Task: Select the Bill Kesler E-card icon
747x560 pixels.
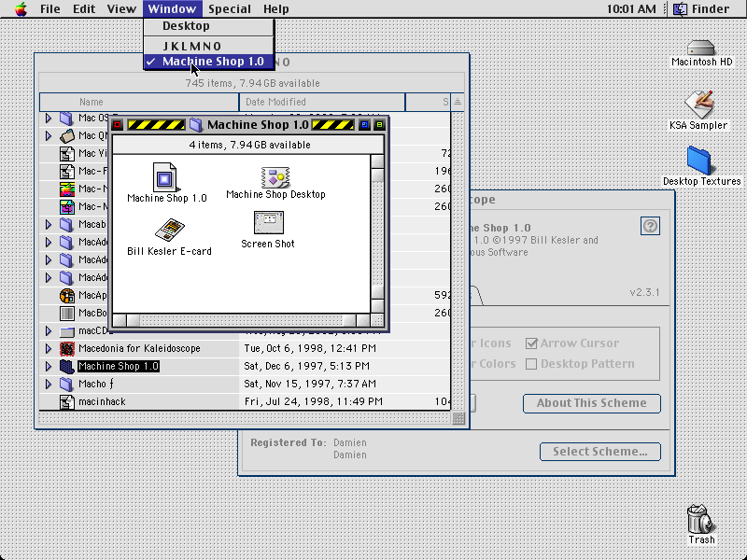Action: 170,231
